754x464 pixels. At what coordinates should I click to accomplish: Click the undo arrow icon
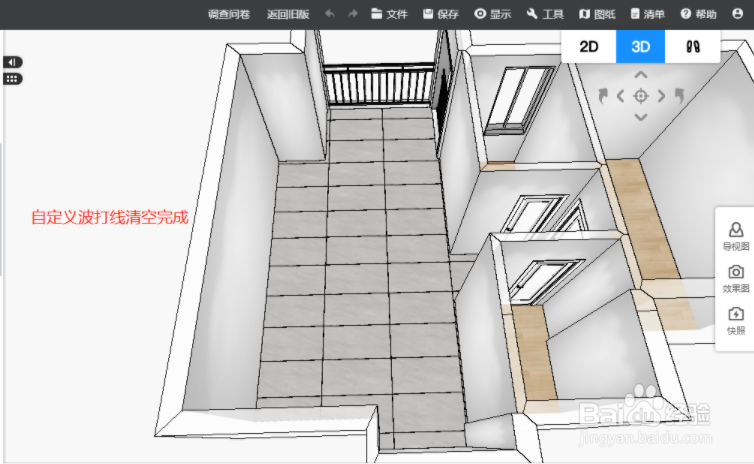coord(330,14)
